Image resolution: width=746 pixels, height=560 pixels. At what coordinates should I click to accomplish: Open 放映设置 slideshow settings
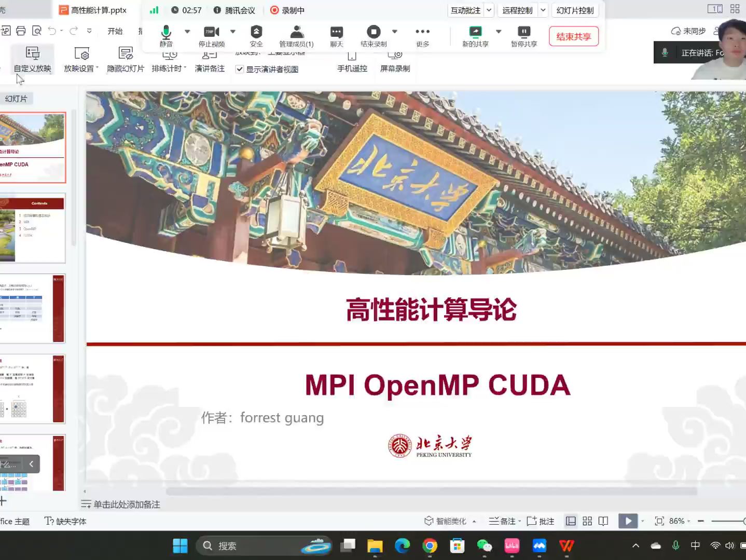(81, 59)
